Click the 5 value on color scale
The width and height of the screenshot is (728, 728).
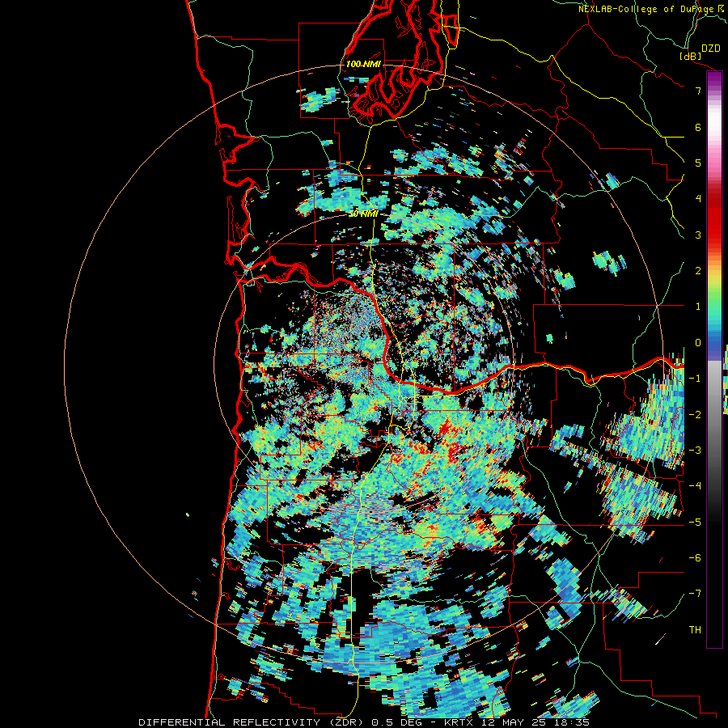pos(698,163)
